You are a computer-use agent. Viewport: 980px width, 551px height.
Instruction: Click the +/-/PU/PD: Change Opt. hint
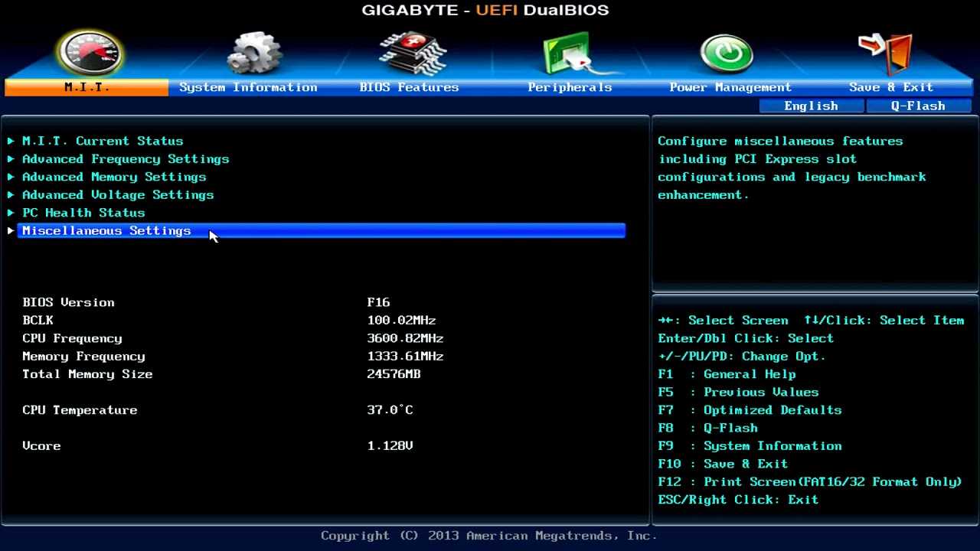pyautogui.click(x=742, y=357)
